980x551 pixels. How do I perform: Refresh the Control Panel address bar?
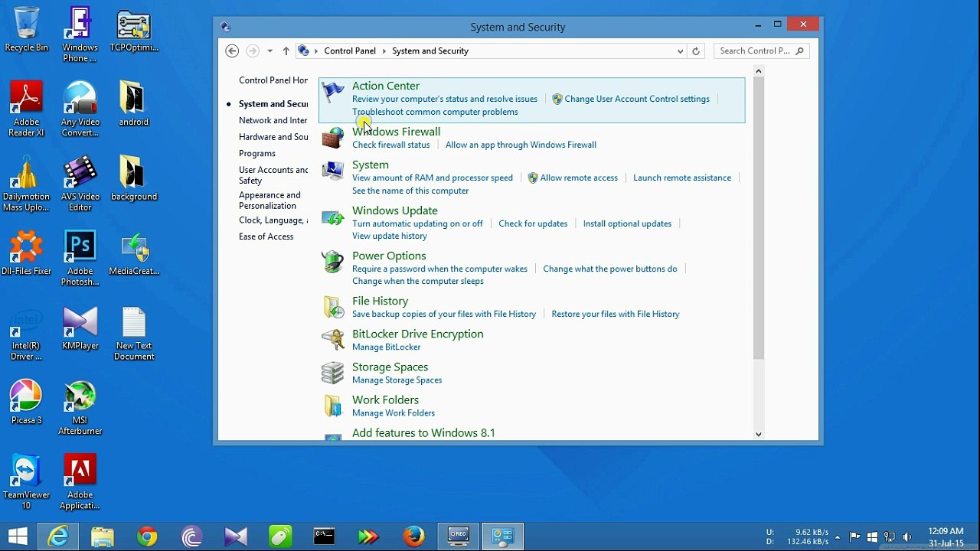696,51
